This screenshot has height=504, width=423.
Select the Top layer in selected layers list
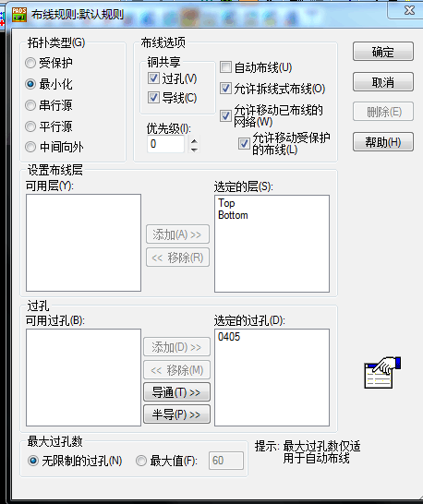(x=226, y=203)
